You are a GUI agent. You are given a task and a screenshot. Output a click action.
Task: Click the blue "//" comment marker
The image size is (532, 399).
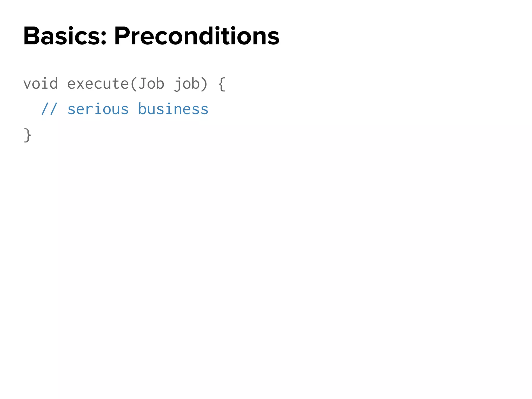(49, 109)
